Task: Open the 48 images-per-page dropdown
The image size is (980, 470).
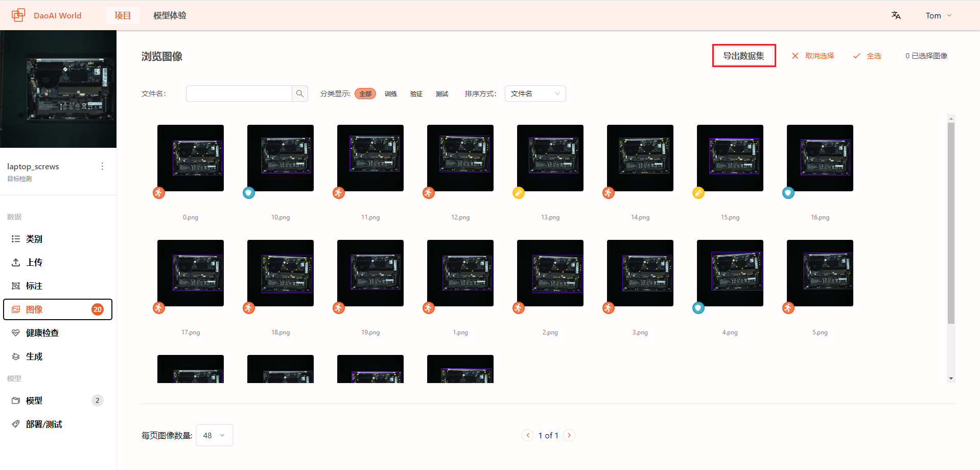Action: [x=215, y=435]
